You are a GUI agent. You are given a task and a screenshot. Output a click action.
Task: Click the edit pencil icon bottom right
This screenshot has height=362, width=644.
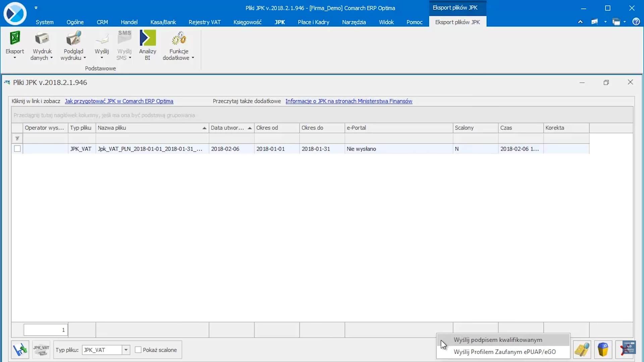click(x=582, y=350)
